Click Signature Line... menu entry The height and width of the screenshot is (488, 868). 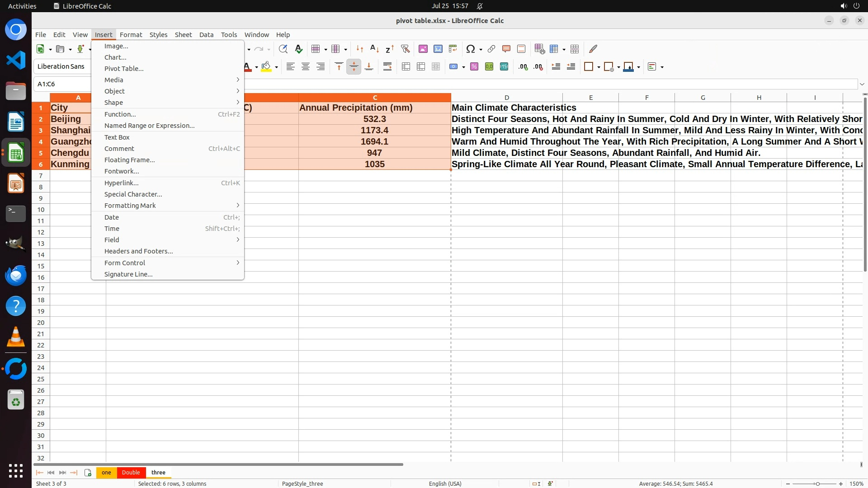point(128,274)
